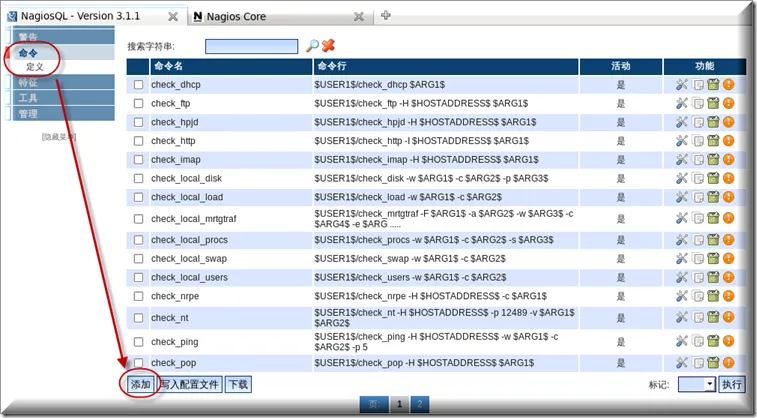Edit check_pop via tools icon
757x418 pixels.
(681, 362)
